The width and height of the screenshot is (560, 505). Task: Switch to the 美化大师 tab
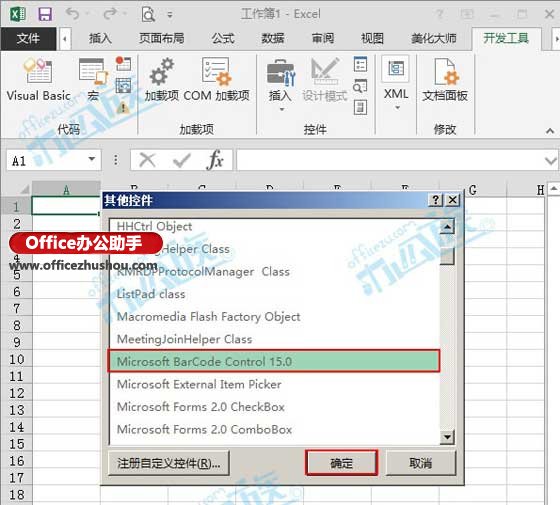434,38
